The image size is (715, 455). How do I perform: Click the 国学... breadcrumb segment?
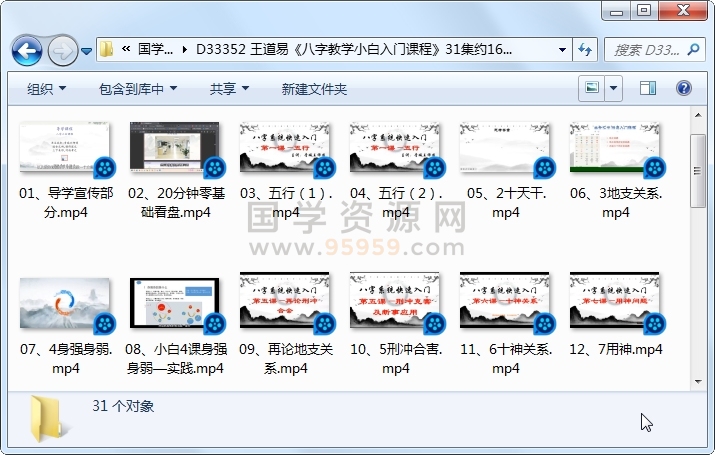pyautogui.click(x=155, y=49)
